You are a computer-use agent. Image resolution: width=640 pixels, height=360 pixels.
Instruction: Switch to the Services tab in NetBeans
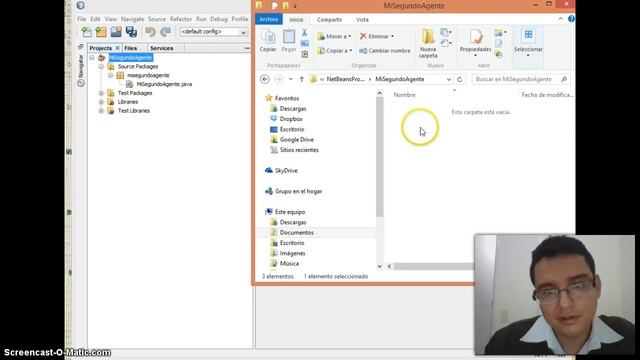(162, 48)
